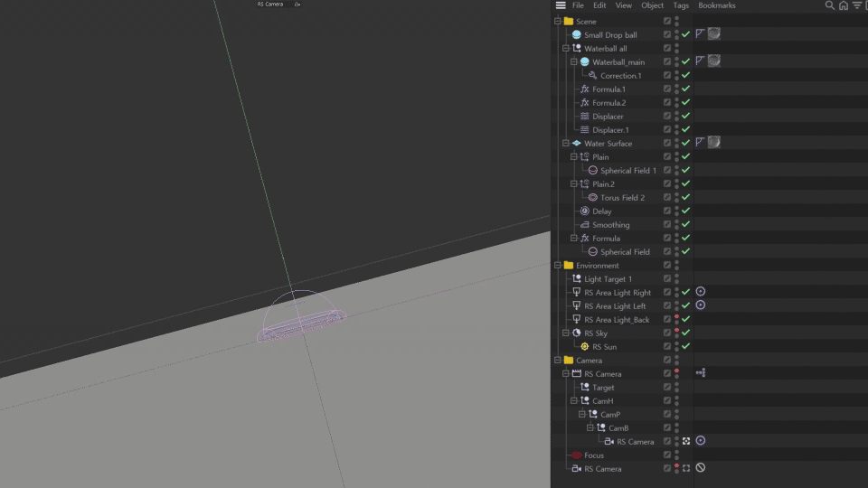The image size is (868, 488).
Task: Collapse the Waterball all group
Action: pos(566,48)
